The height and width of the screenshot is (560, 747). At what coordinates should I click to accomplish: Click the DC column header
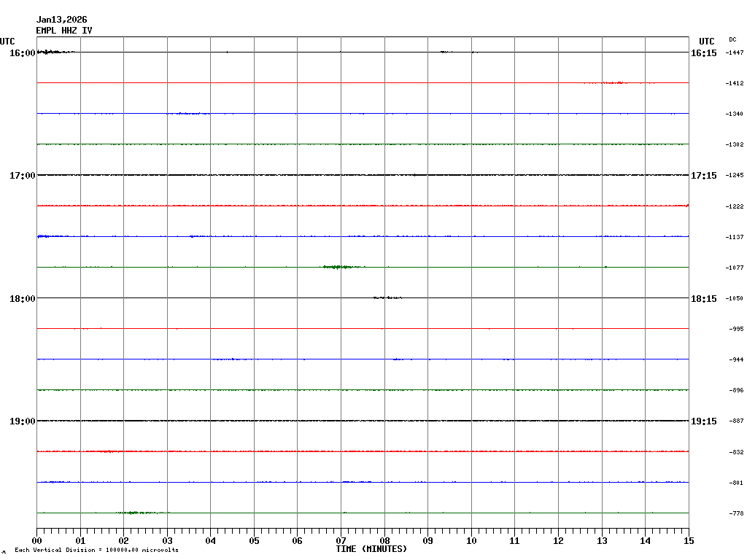coord(732,39)
